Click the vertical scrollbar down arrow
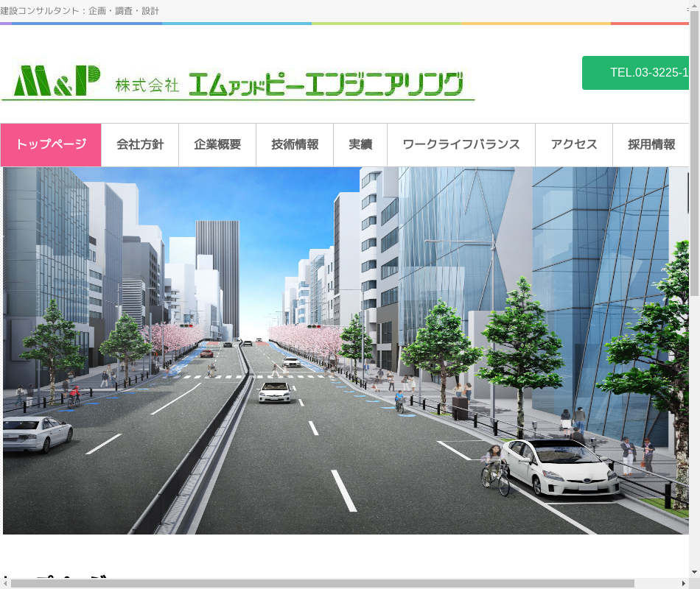The width and height of the screenshot is (700, 589). [x=694, y=572]
